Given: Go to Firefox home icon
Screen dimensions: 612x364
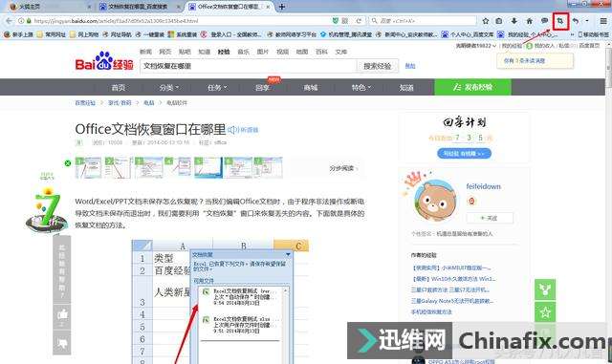Looking at the screenshot, I should [x=529, y=21].
